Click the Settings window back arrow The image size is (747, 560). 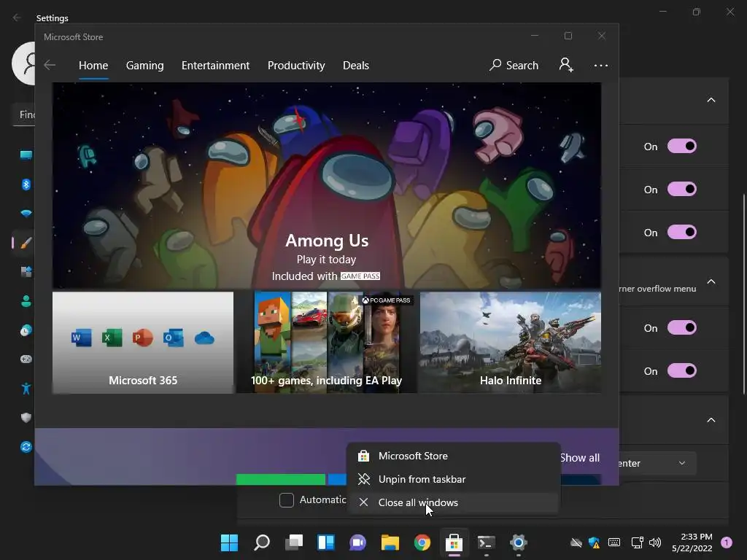coord(17,17)
